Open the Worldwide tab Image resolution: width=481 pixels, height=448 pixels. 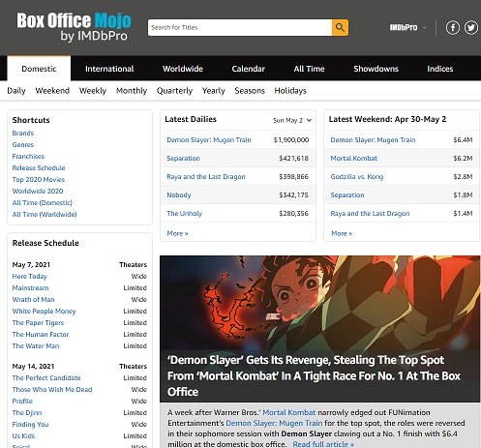(x=183, y=69)
